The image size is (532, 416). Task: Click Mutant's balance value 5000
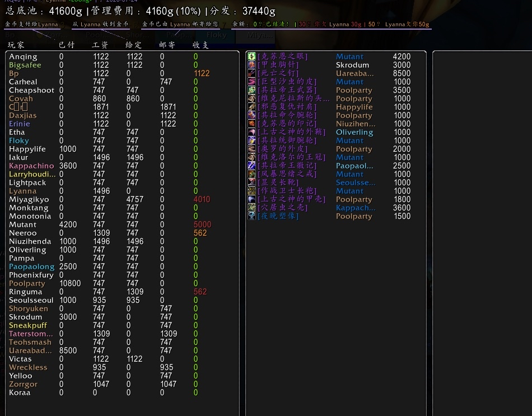[x=202, y=225]
